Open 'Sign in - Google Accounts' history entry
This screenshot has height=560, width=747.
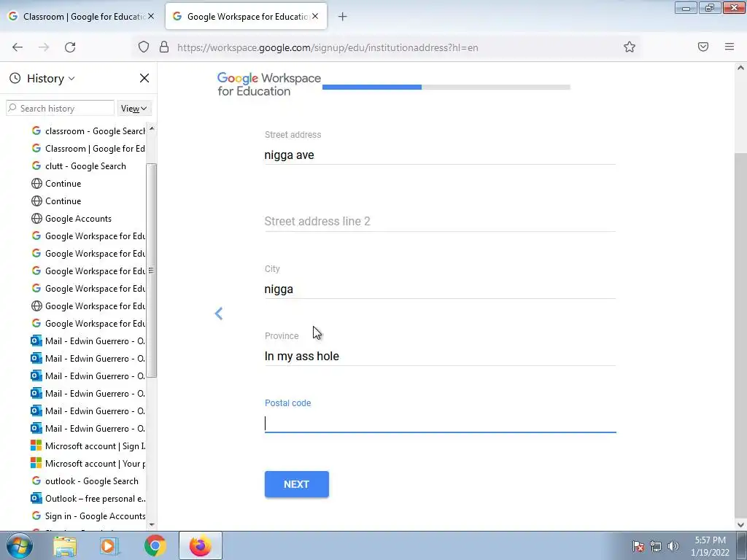[x=88, y=516]
